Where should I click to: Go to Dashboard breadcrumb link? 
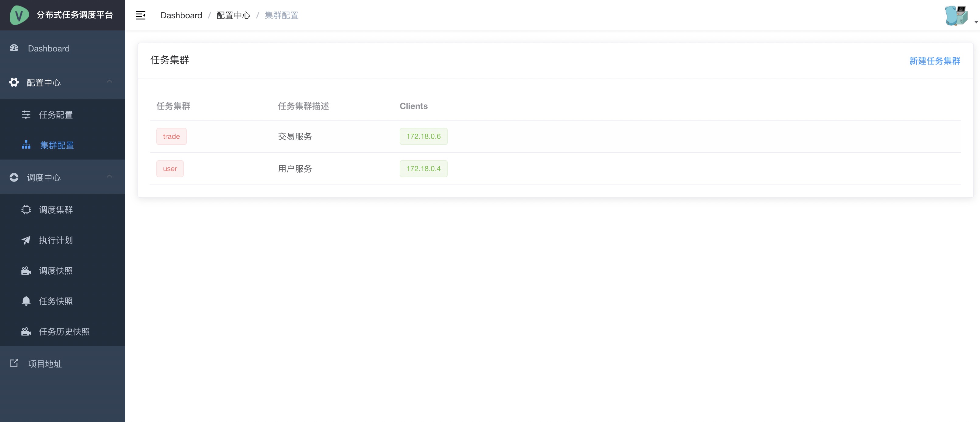(x=181, y=15)
